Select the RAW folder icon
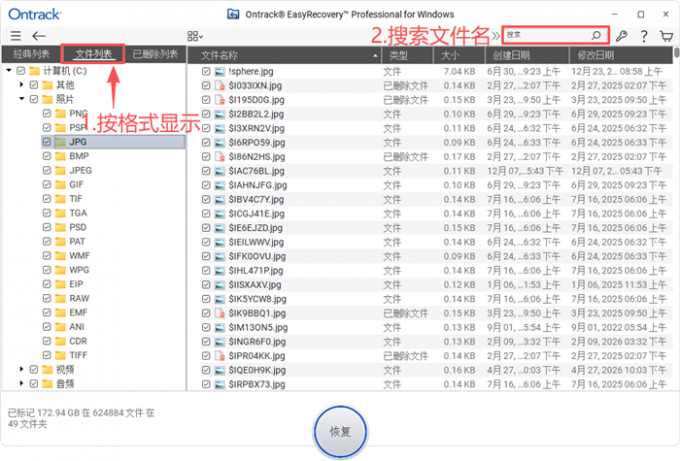This screenshot has width=680, height=461. coord(60,298)
